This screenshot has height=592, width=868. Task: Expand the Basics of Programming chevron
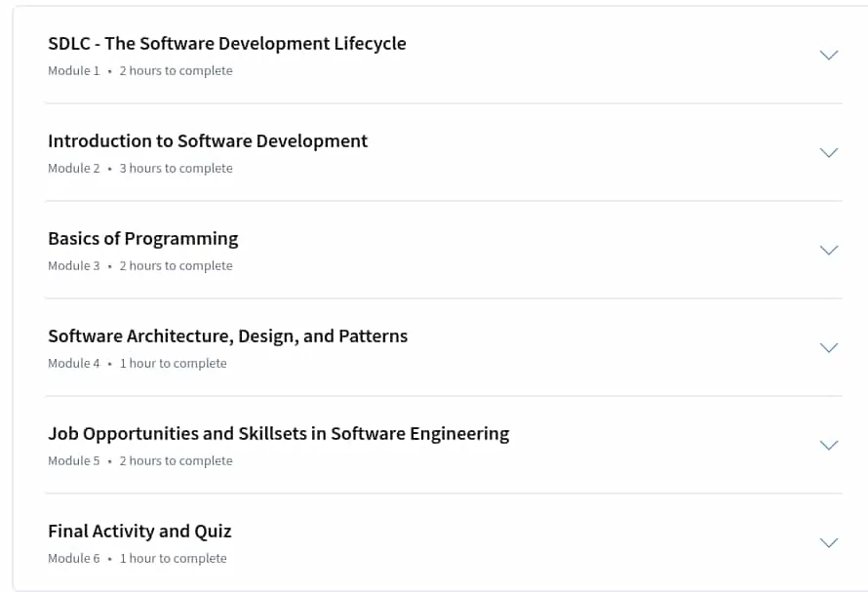click(x=829, y=250)
